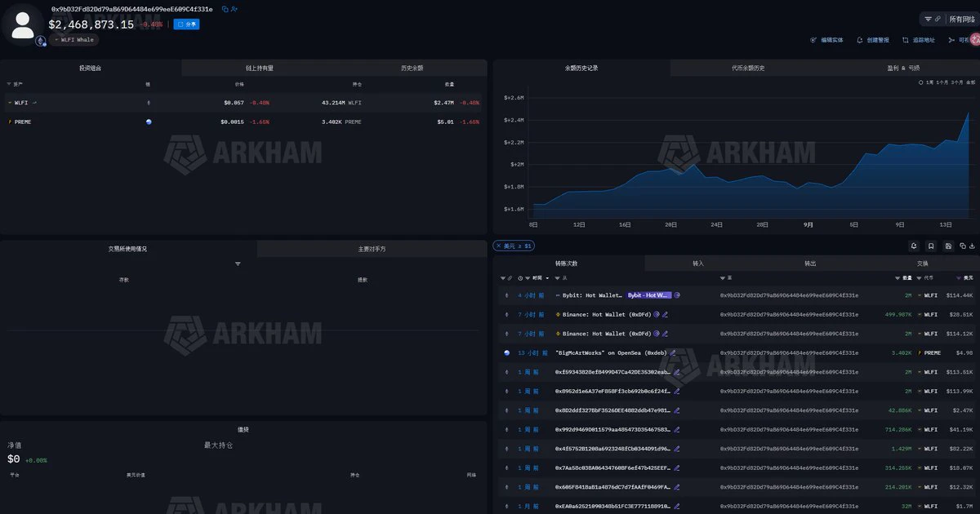Viewport: 980px width, 514px height.
Task: Select the 交换 swaps tab
Action: coord(923,264)
